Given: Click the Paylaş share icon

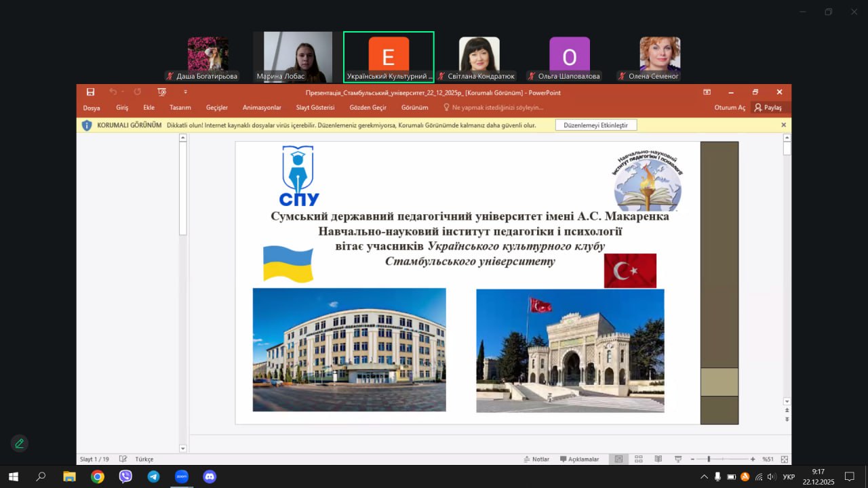Looking at the screenshot, I should 768,107.
